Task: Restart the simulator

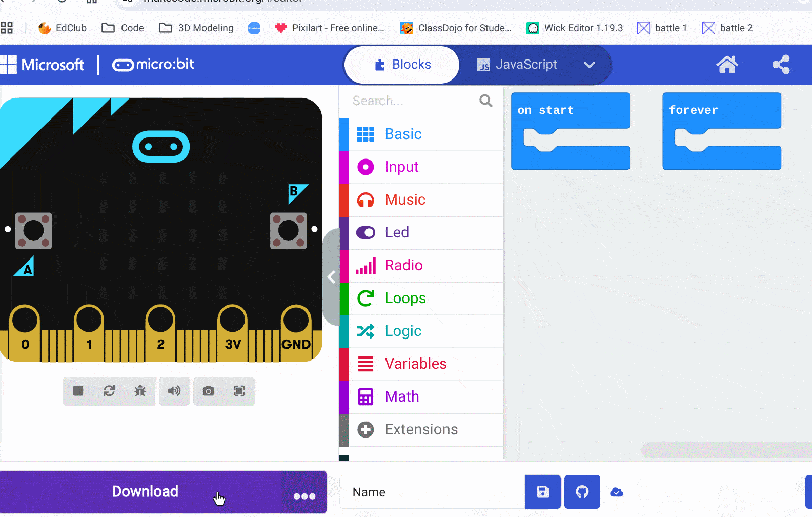Action: 109,391
